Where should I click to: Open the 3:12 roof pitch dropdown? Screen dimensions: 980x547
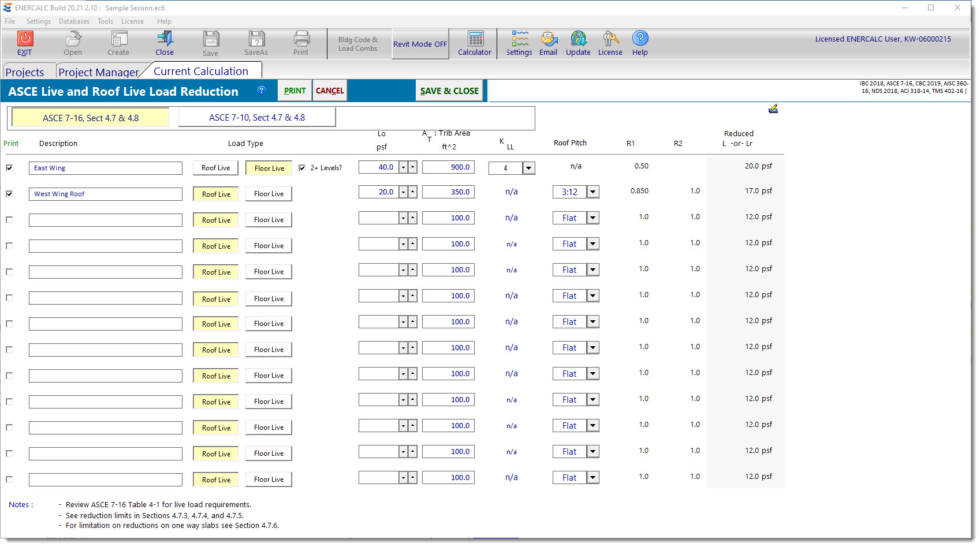(x=593, y=192)
